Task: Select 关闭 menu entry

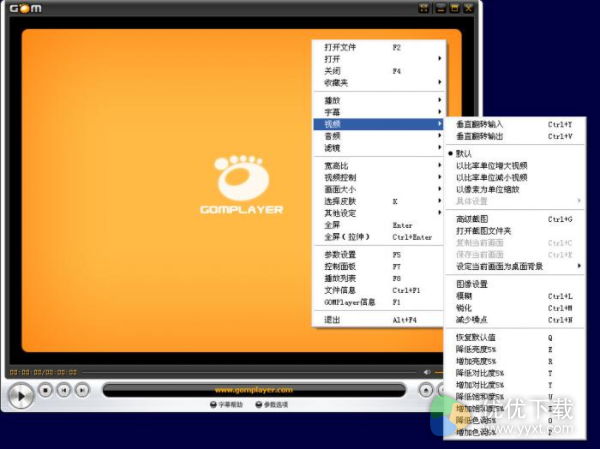Action: [379, 71]
